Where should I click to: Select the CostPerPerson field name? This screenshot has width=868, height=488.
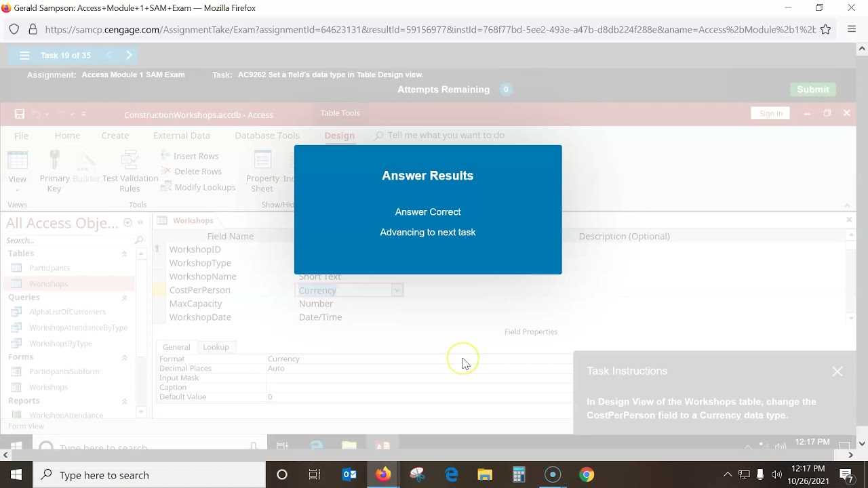click(199, 290)
